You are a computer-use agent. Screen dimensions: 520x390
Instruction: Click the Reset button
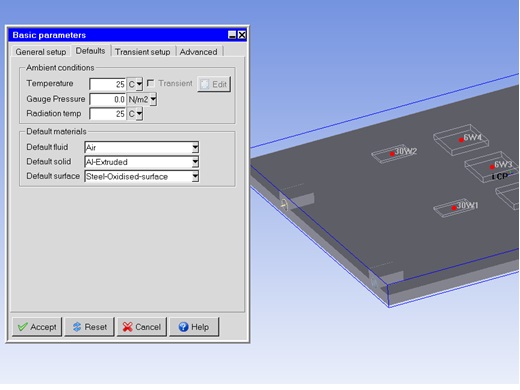[90, 327]
